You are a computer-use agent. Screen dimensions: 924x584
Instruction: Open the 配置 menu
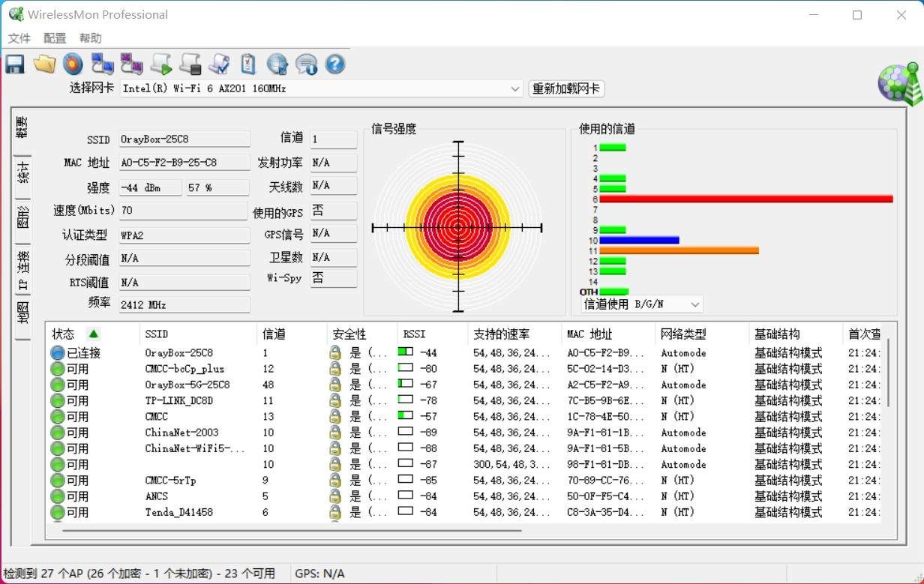pos(55,38)
